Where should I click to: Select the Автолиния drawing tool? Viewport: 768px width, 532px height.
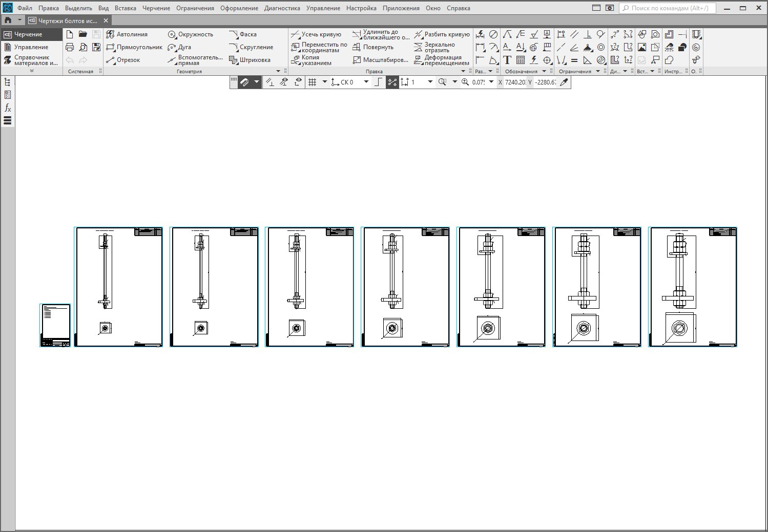(127, 34)
